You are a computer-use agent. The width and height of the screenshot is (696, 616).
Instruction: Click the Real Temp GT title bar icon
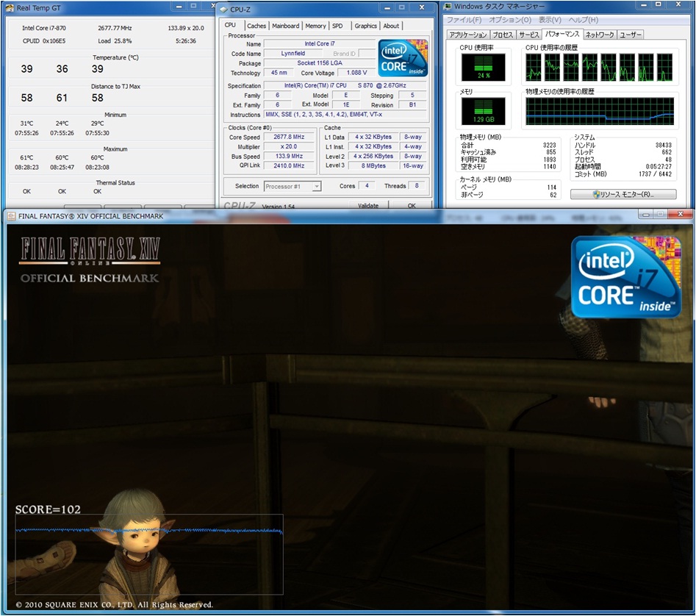10,8
